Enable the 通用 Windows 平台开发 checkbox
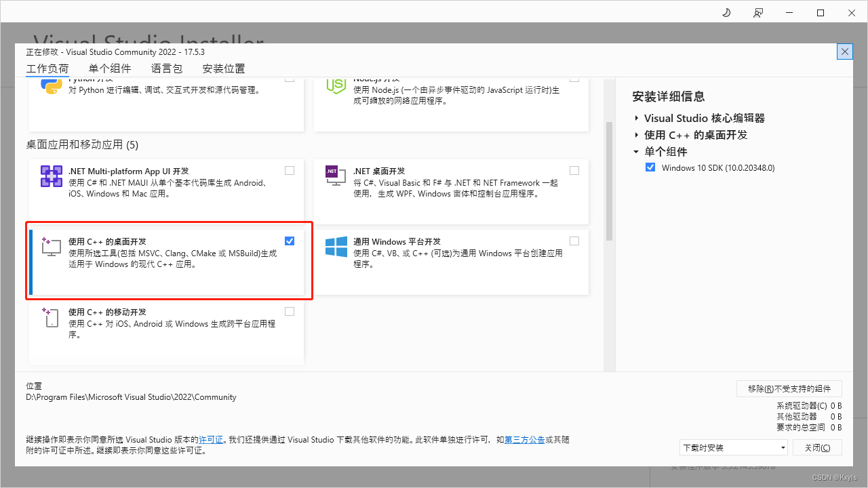868x488 pixels. [574, 241]
